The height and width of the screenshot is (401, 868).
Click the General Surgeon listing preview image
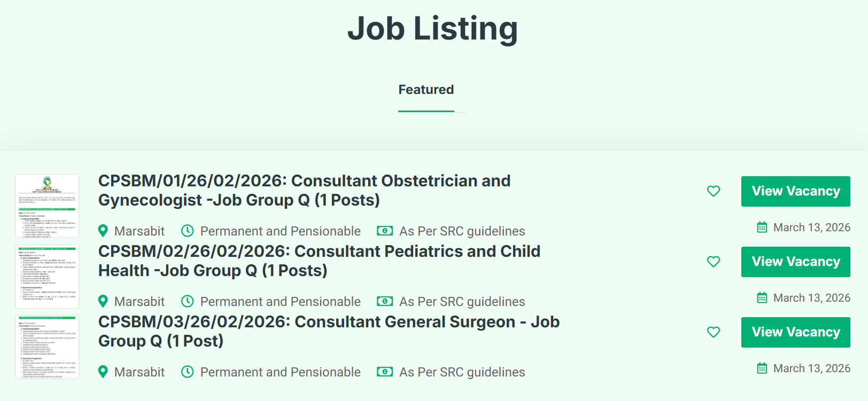point(47,348)
